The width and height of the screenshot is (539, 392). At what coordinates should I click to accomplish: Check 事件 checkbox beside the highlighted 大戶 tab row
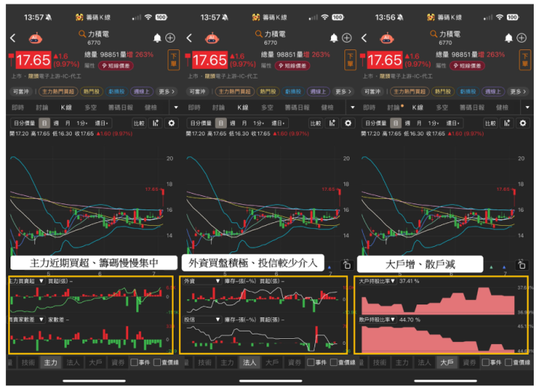(486, 362)
